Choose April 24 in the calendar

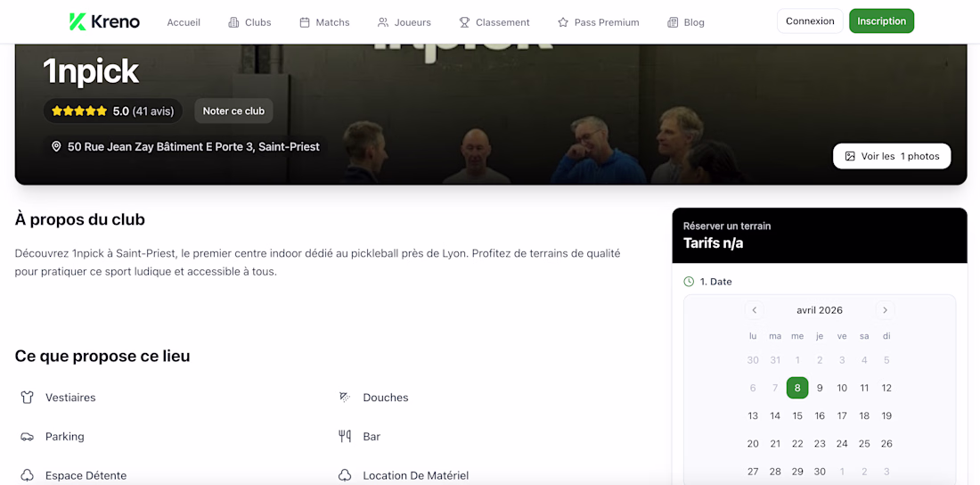point(842,444)
